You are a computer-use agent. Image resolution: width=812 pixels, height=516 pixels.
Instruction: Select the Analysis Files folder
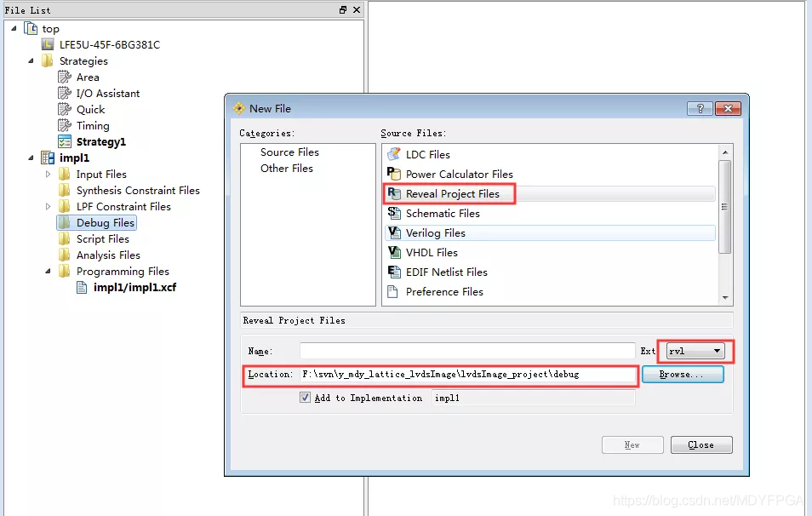[108, 255]
